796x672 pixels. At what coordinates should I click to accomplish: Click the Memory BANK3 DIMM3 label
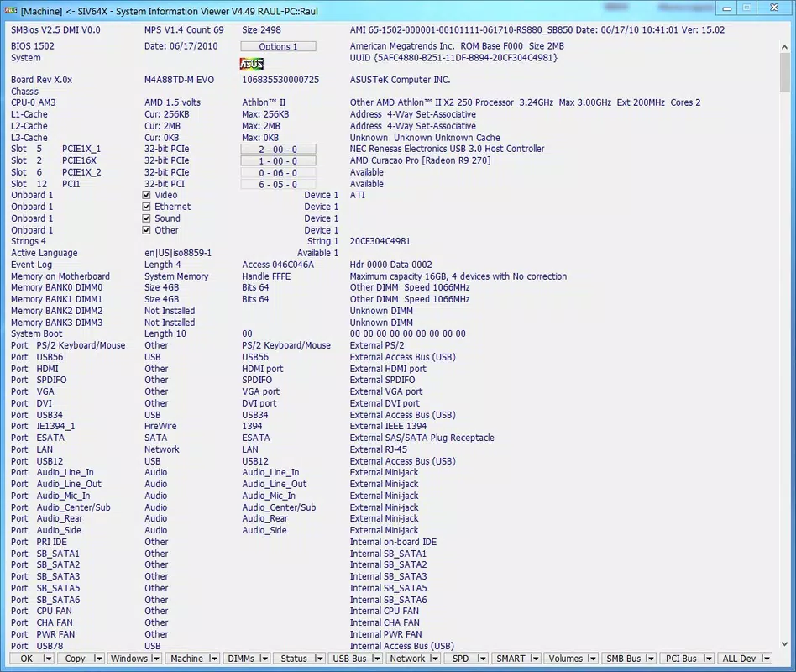(x=57, y=323)
